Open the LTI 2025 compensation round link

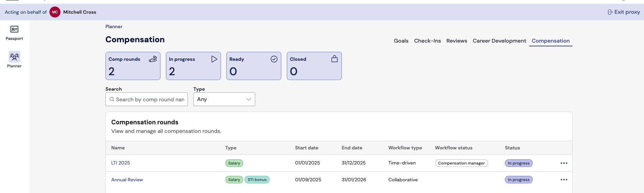coord(121,163)
